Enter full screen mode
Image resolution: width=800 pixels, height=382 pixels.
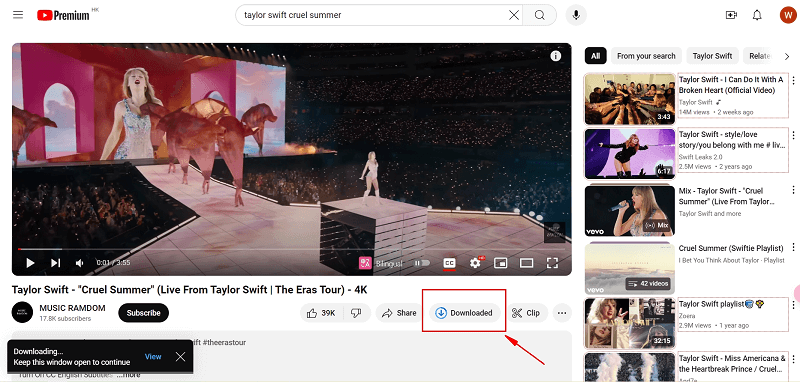tap(552, 263)
